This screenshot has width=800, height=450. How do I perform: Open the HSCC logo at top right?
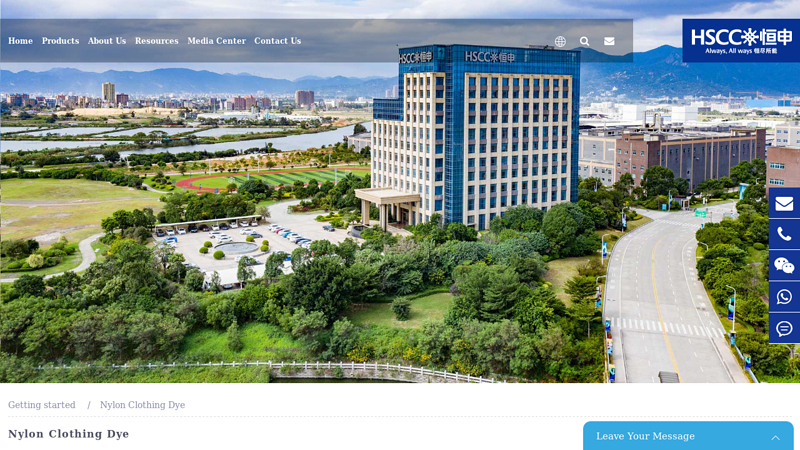(741, 41)
